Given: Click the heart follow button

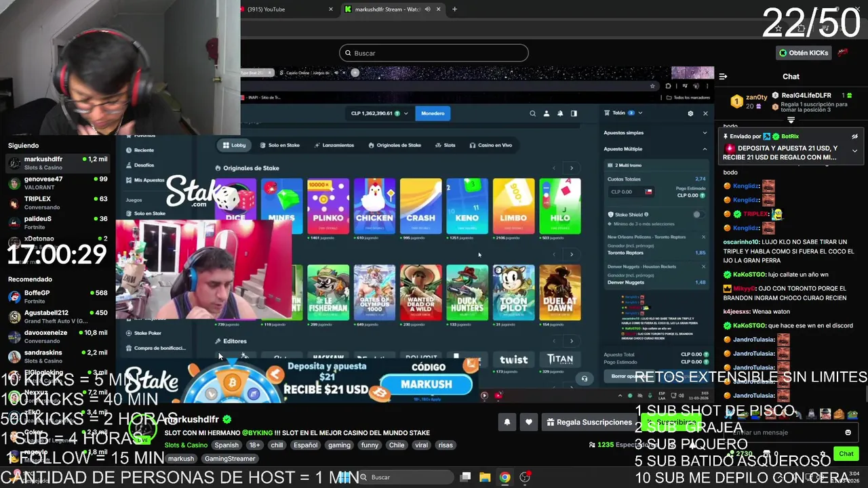Looking at the screenshot, I should tap(528, 422).
